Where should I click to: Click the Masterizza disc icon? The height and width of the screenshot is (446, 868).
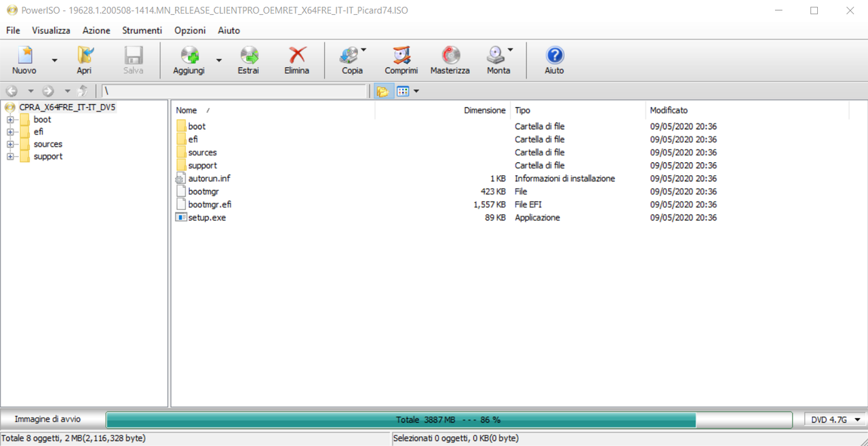(450, 56)
